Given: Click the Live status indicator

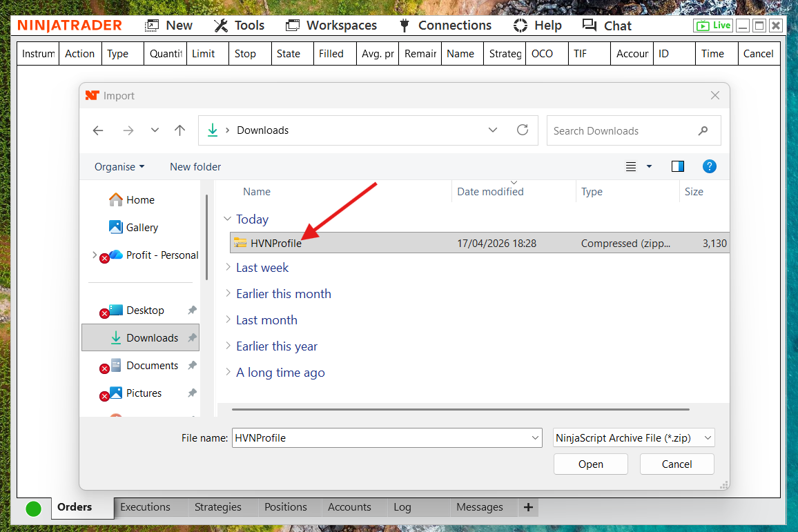Looking at the screenshot, I should tap(713, 26).
